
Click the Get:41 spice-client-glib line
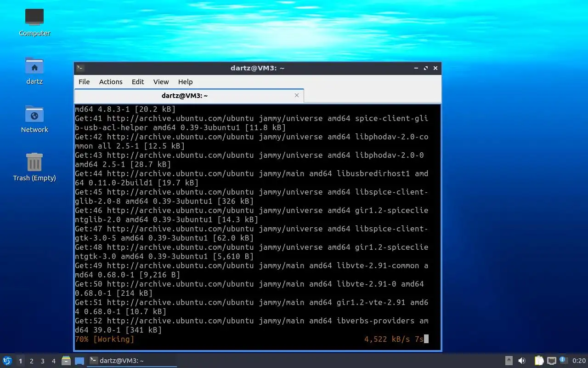pyautogui.click(x=252, y=123)
